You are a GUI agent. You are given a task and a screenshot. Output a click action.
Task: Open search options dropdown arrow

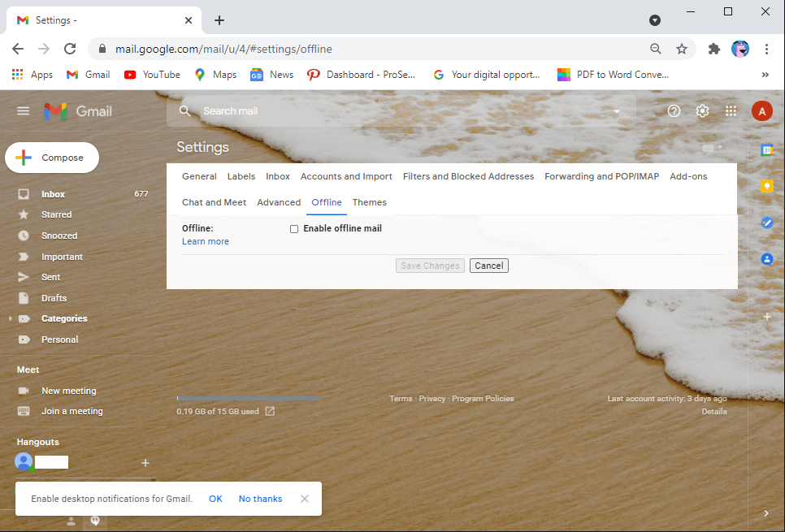pos(616,110)
